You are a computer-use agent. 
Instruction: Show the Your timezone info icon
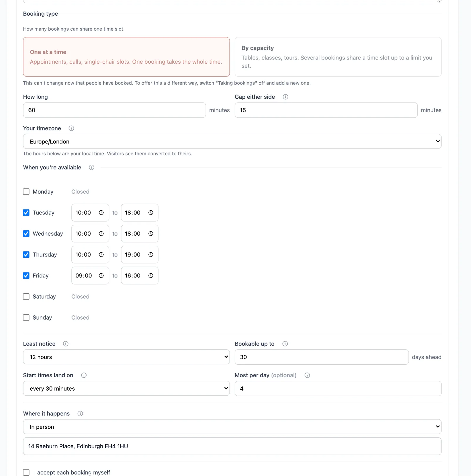(71, 128)
